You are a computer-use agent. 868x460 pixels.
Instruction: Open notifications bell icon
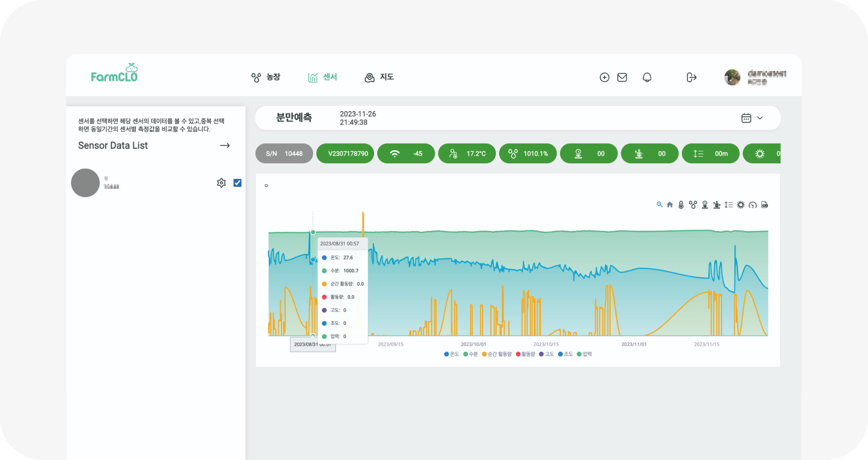click(x=647, y=77)
